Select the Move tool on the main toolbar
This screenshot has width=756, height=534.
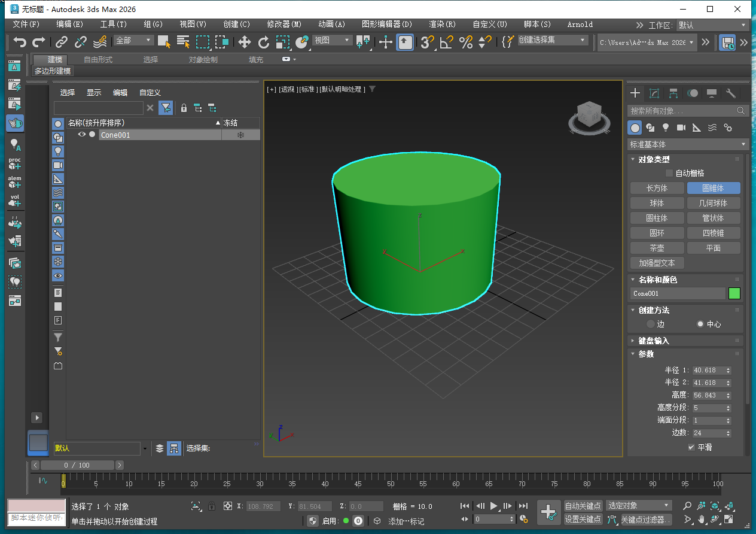pyautogui.click(x=244, y=43)
